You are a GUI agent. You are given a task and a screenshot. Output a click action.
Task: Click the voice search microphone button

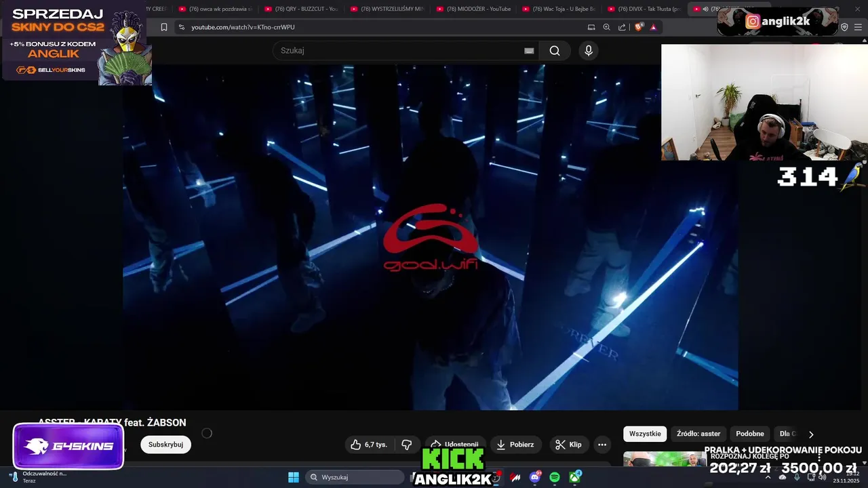pos(589,51)
